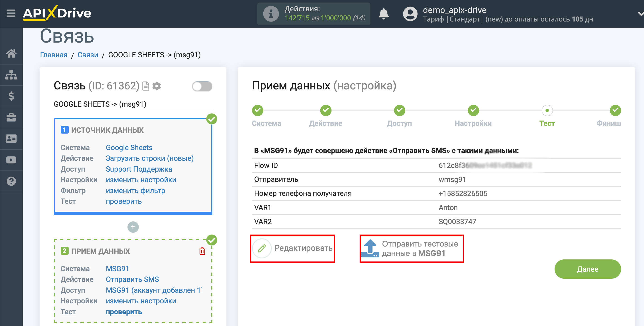Click the demo_apix-drive username
Screen dimensions: 644x326
[454, 10]
